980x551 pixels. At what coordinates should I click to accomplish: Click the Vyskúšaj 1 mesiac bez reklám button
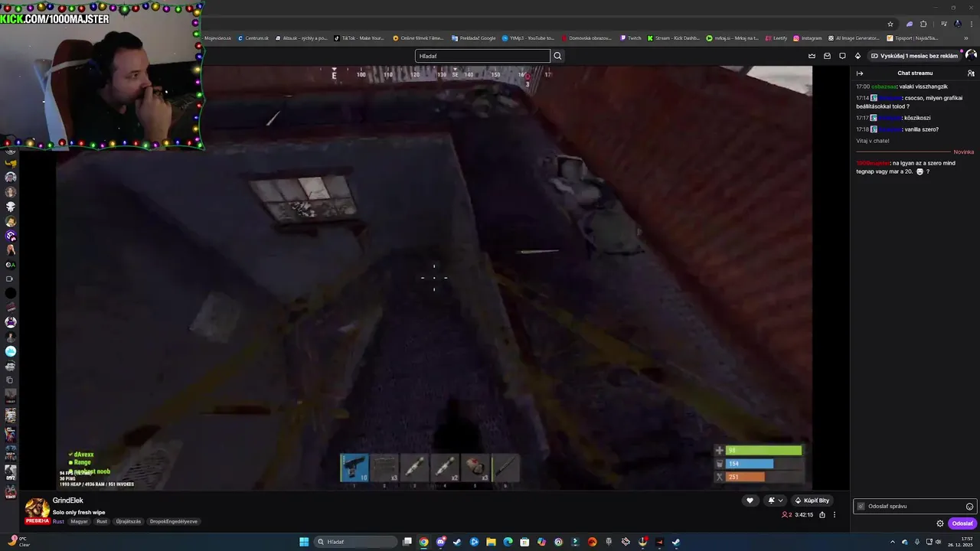915,56
